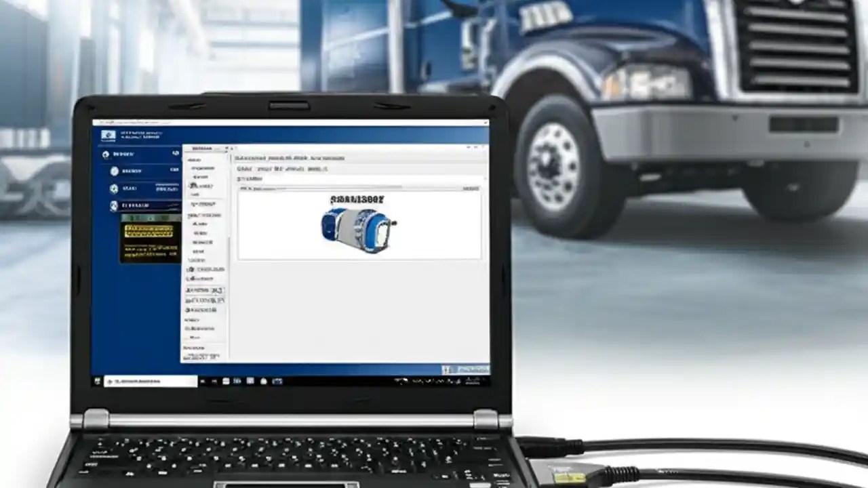Select the topmost circular icon in the blue sidebar

[106, 154]
